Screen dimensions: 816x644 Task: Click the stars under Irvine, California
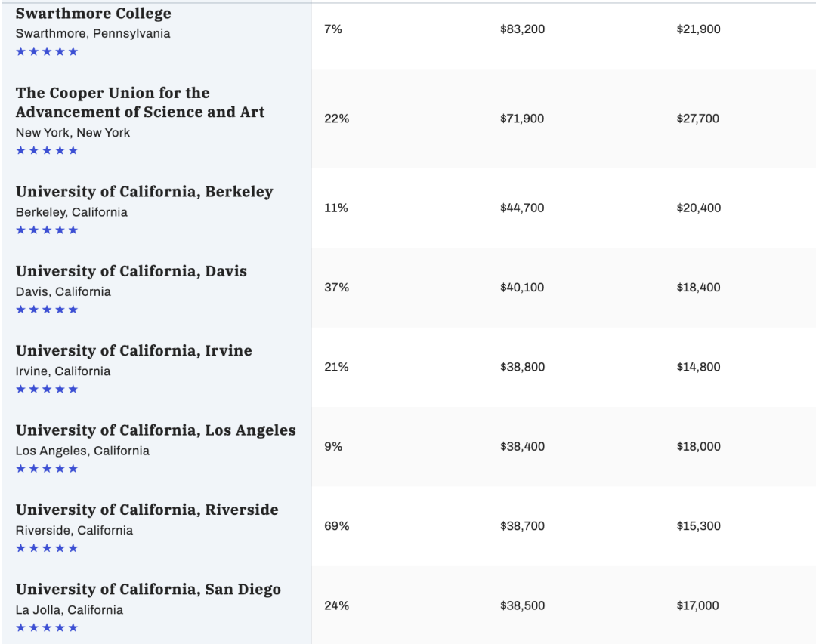[x=47, y=389]
